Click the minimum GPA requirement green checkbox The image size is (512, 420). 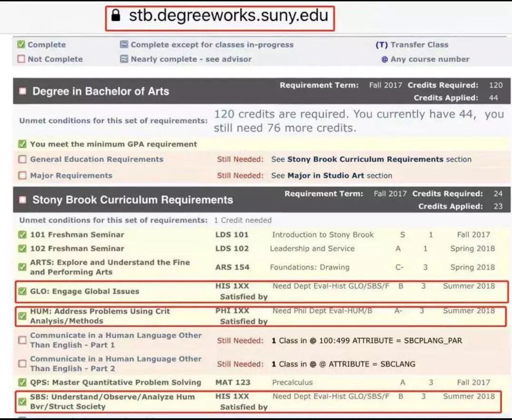pyautogui.click(x=22, y=144)
